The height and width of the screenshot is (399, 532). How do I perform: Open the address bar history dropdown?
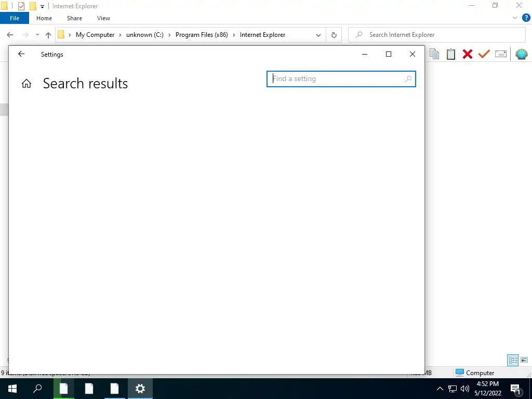(x=318, y=35)
